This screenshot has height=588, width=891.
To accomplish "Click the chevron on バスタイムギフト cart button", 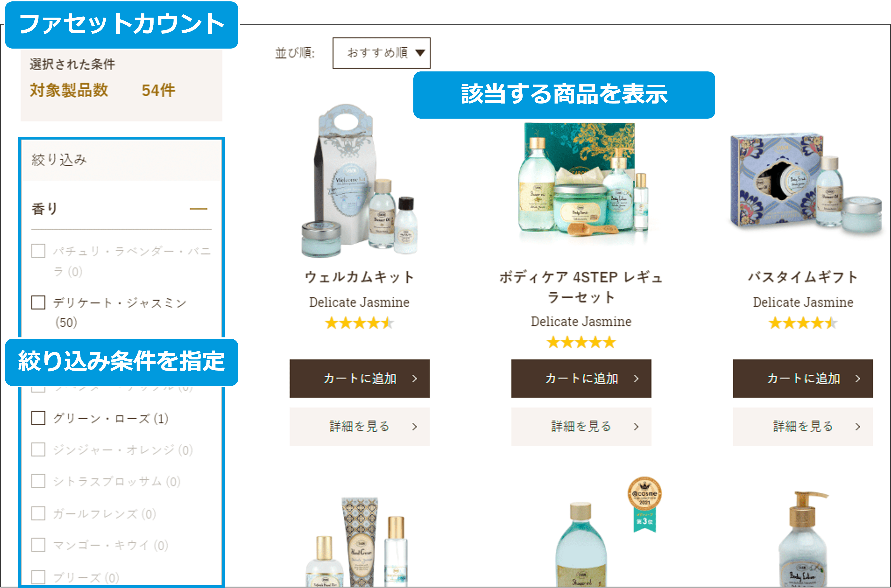I will pos(857,378).
